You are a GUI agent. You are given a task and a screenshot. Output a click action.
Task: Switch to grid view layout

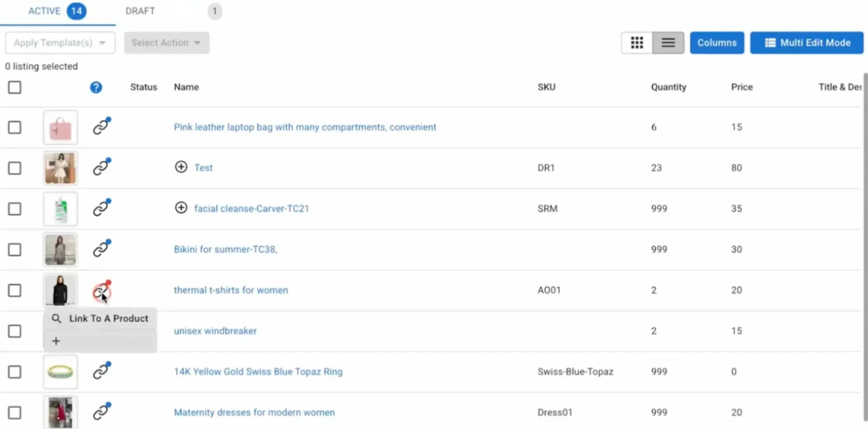point(637,43)
